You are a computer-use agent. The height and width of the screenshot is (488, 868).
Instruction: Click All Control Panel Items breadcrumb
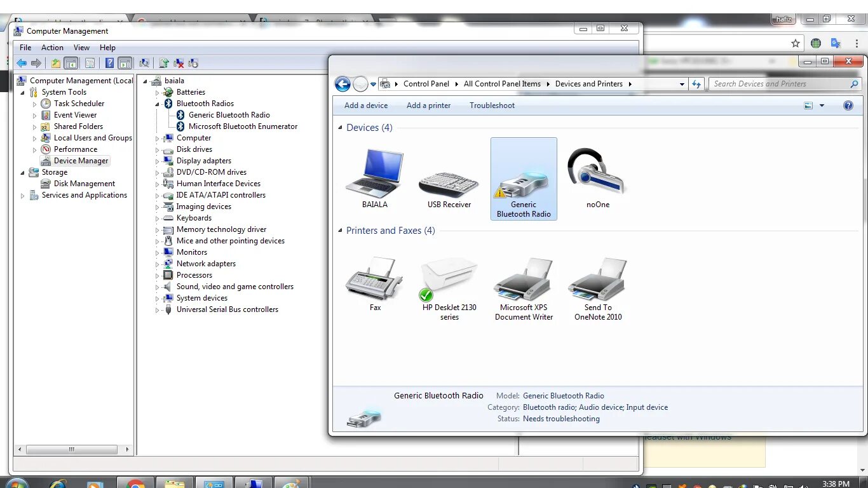(502, 84)
